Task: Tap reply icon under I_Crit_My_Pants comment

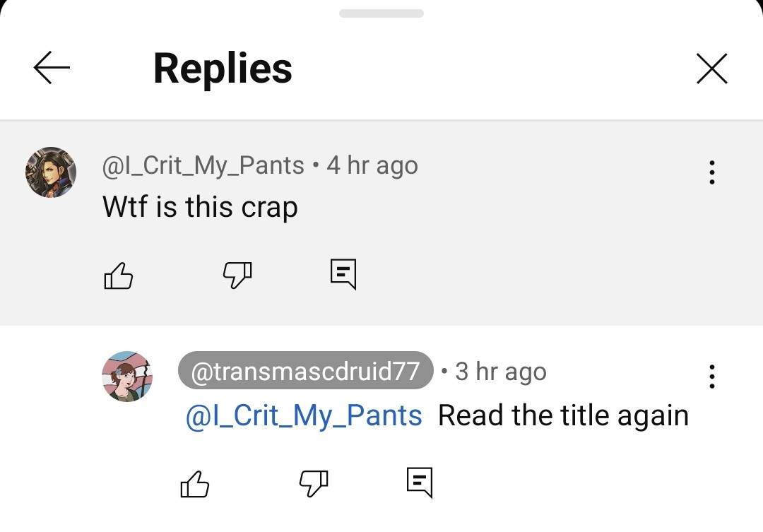Action: pos(343,274)
